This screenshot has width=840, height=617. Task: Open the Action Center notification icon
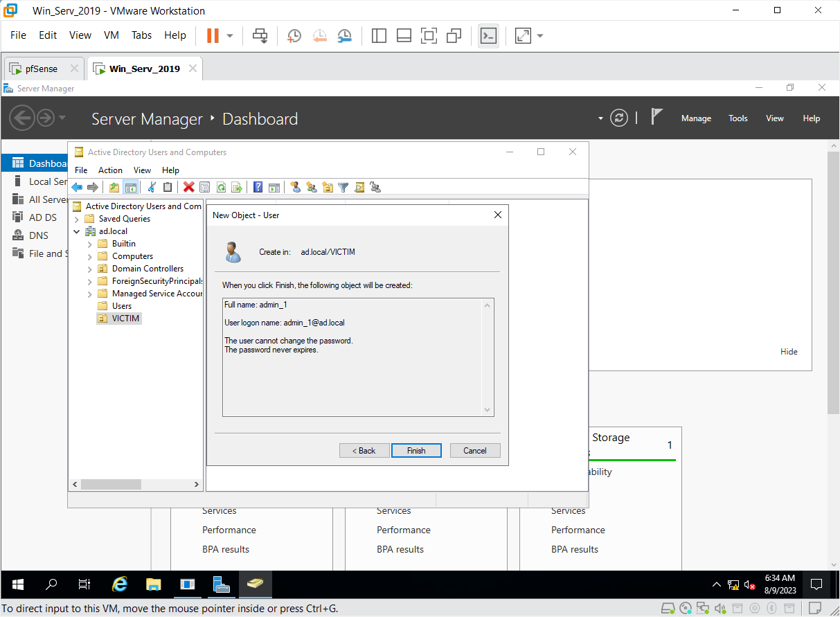[816, 584]
